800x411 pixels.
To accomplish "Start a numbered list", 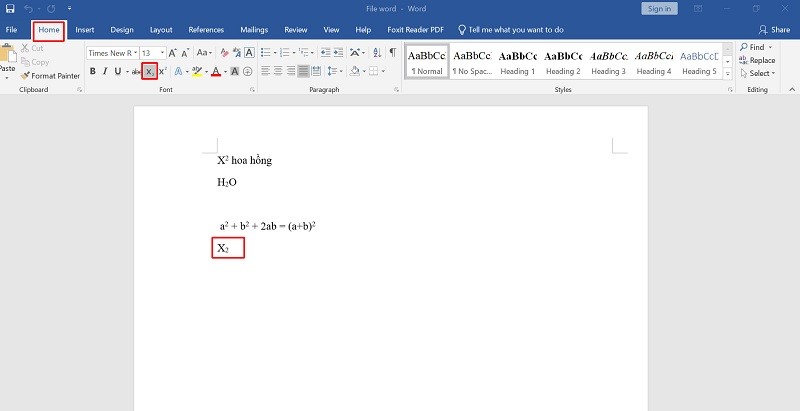I will coord(285,53).
